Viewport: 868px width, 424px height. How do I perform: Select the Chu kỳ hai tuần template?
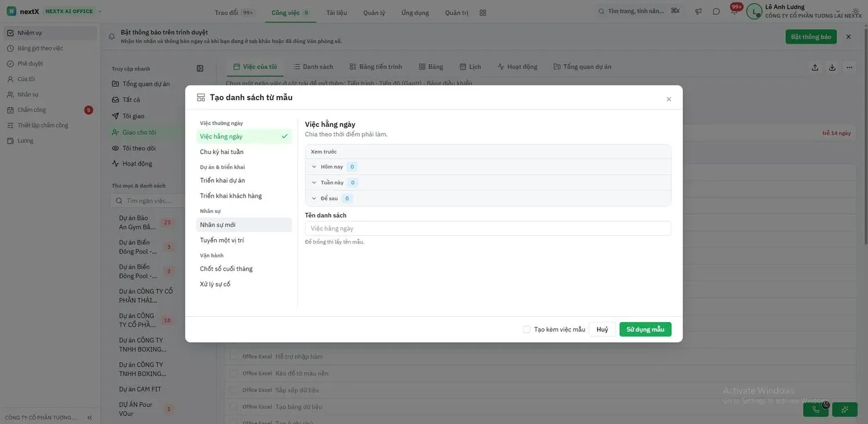click(244, 152)
